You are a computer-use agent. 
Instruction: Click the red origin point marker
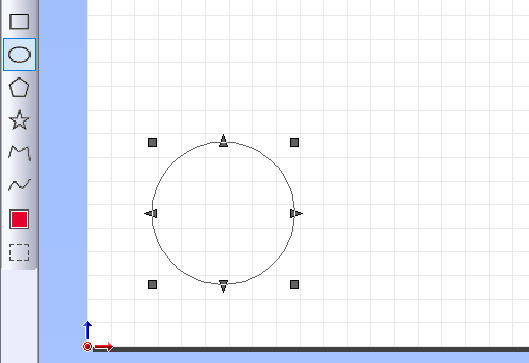(x=87, y=346)
